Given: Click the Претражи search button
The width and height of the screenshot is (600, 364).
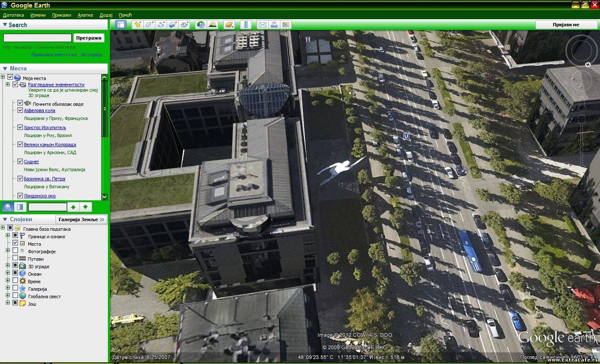Looking at the screenshot, I should coord(89,38).
